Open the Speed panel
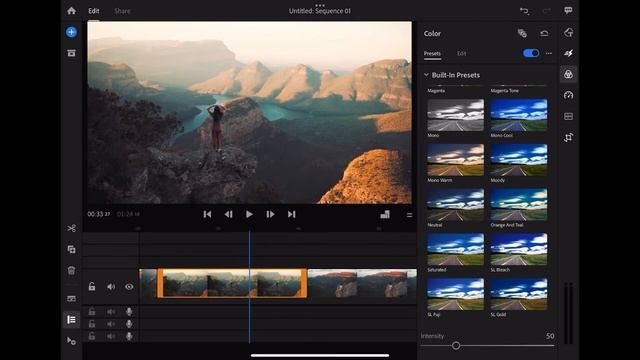Image resolution: width=640 pixels, height=360 pixels. 569,95
